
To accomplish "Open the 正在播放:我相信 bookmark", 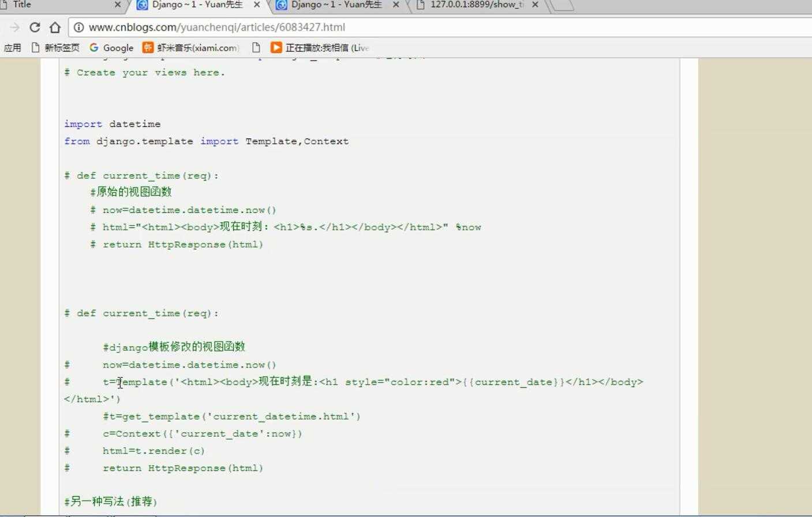I will pyautogui.click(x=320, y=48).
